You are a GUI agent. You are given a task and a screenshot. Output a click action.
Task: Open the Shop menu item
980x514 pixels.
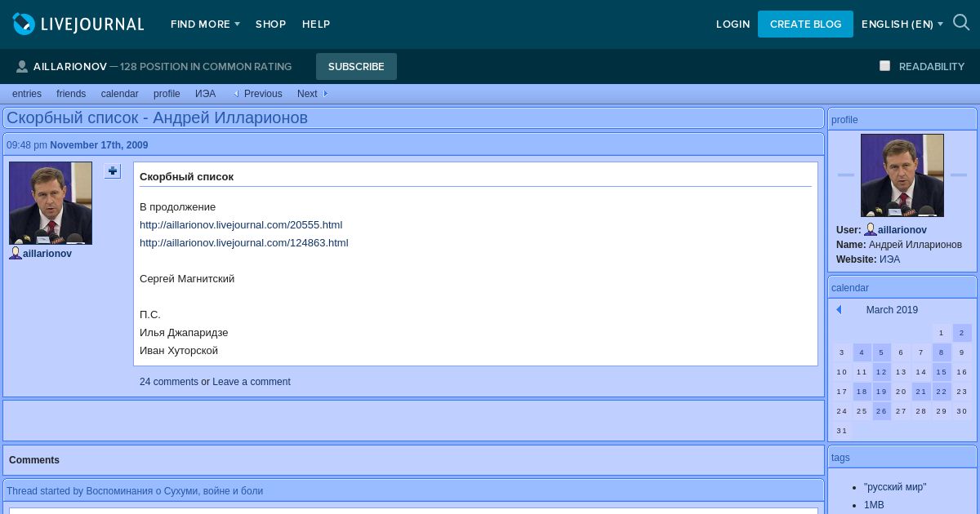(x=270, y=24)
